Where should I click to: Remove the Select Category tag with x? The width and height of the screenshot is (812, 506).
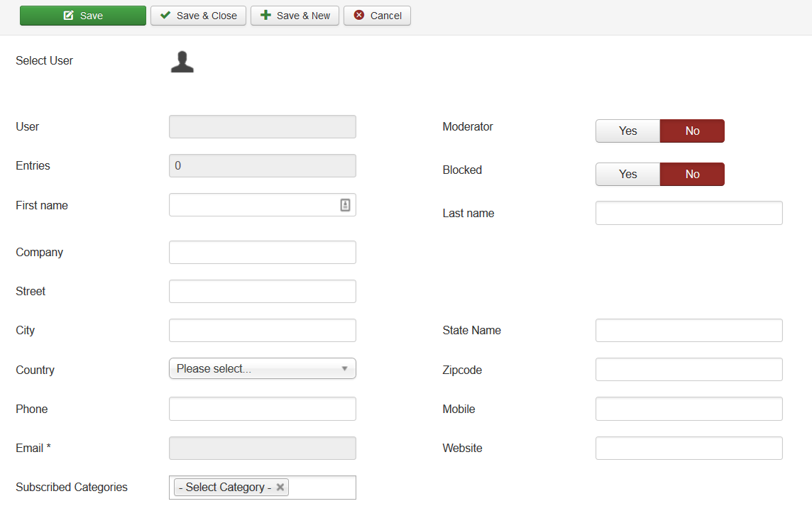pyautogui.click(x=280, y=487)
